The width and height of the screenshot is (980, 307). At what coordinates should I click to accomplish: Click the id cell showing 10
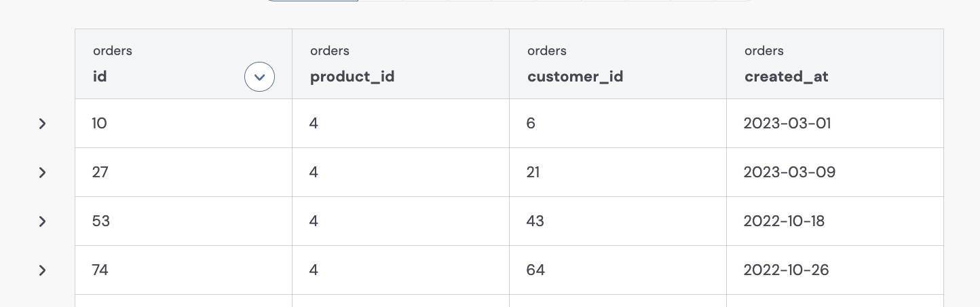[183, 124]
